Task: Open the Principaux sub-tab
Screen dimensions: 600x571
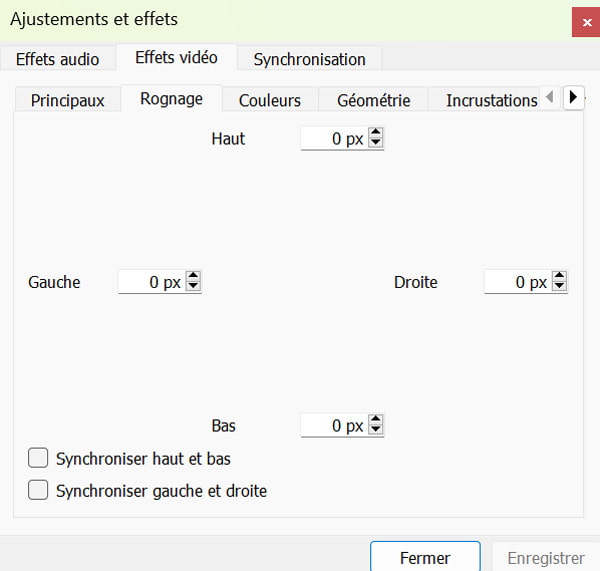Action: point(67,100)
